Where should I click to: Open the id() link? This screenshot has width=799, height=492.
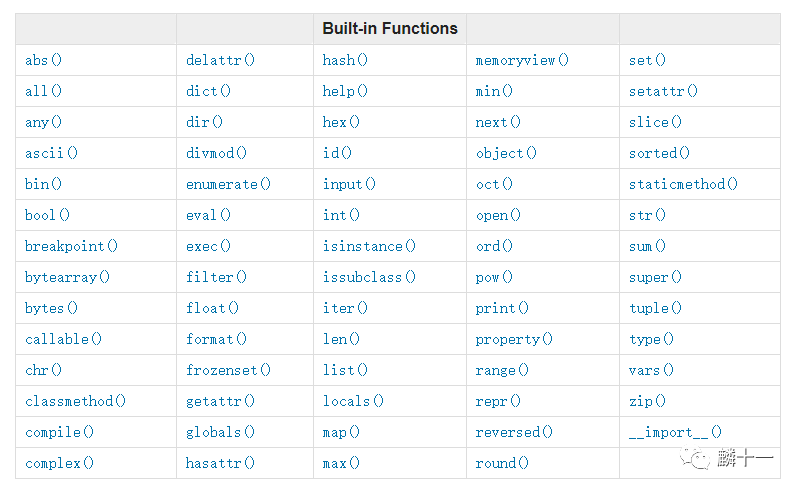click(337, 153)
